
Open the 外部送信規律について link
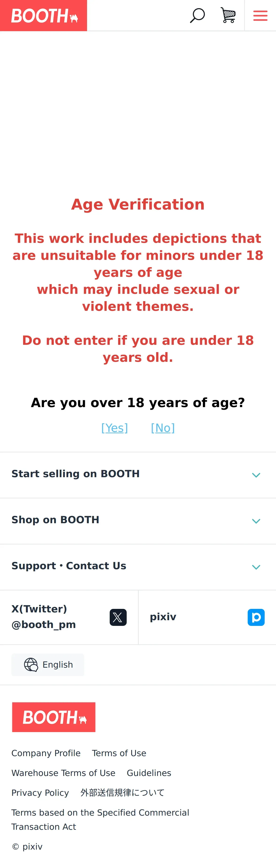[122, 793]
